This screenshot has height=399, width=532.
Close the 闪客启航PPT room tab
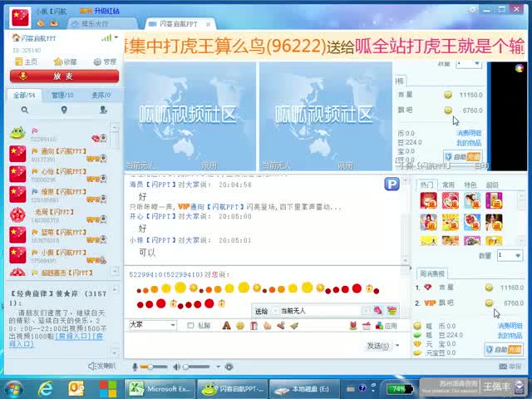tap(209, 24)
